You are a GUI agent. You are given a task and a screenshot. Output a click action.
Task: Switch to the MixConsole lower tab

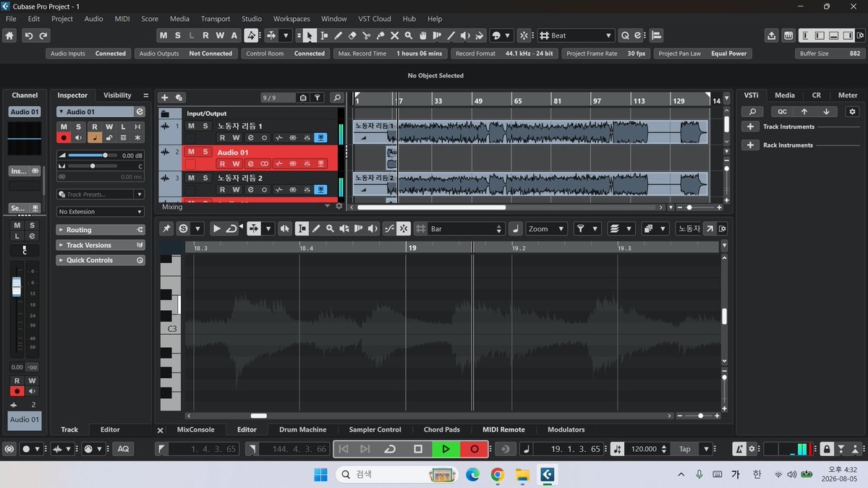tap(195, 429)
